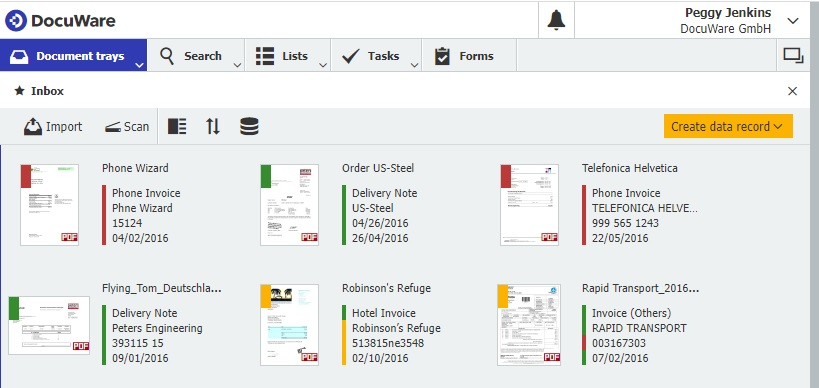Click the 04/02/2016 date
The image size is (819, 388).
[140, 238]
